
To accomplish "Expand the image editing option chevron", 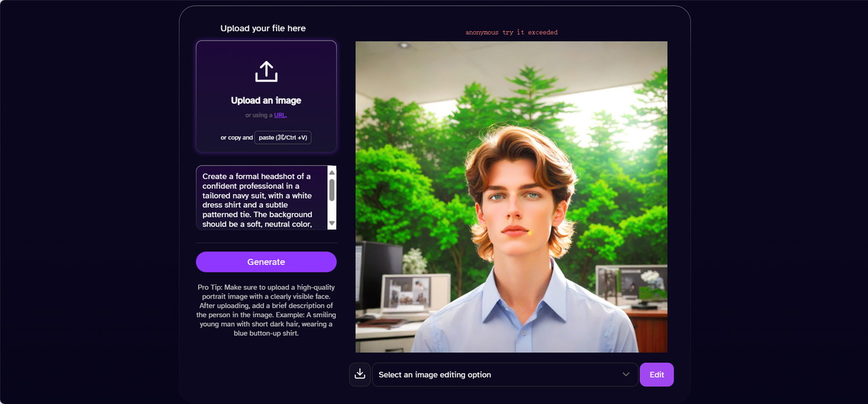I will pos(626,374).
